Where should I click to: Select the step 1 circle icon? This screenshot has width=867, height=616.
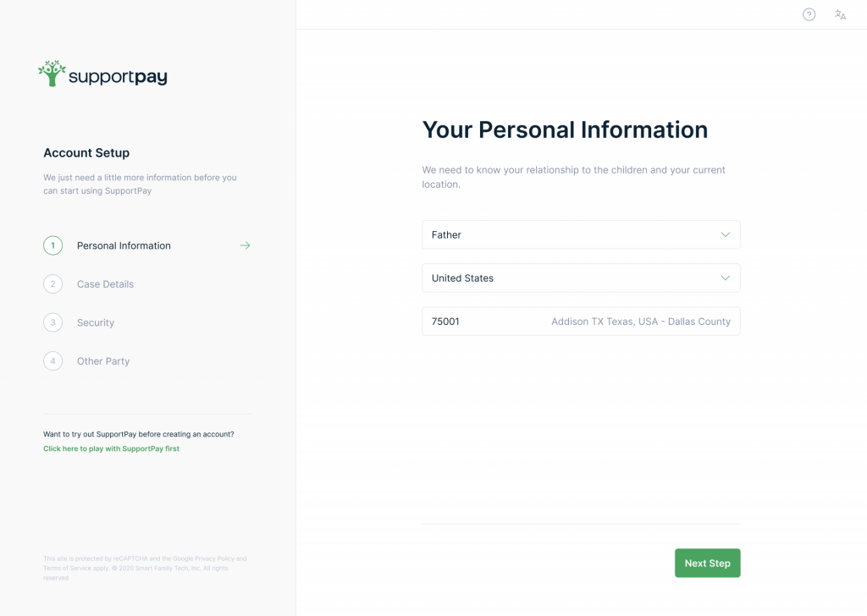point(53,245)
